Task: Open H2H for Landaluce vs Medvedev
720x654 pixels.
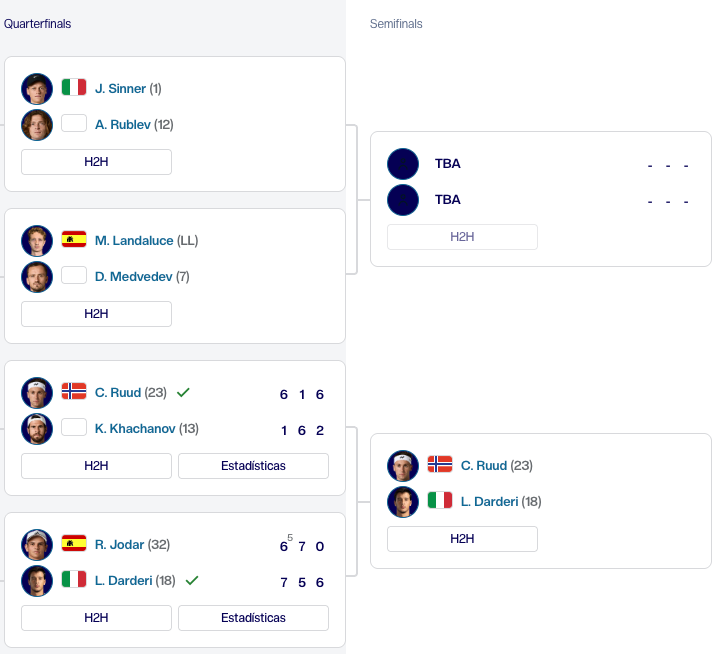Action: pyautogui.click(x=96, y=314)
